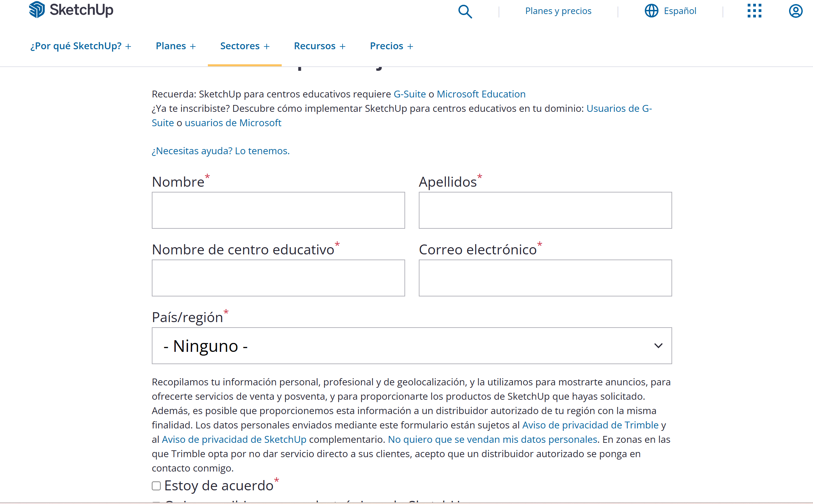This screenshot has width=813, height=504.
Task: Open the apps grid icon
Action: click(x=754, y=11)
